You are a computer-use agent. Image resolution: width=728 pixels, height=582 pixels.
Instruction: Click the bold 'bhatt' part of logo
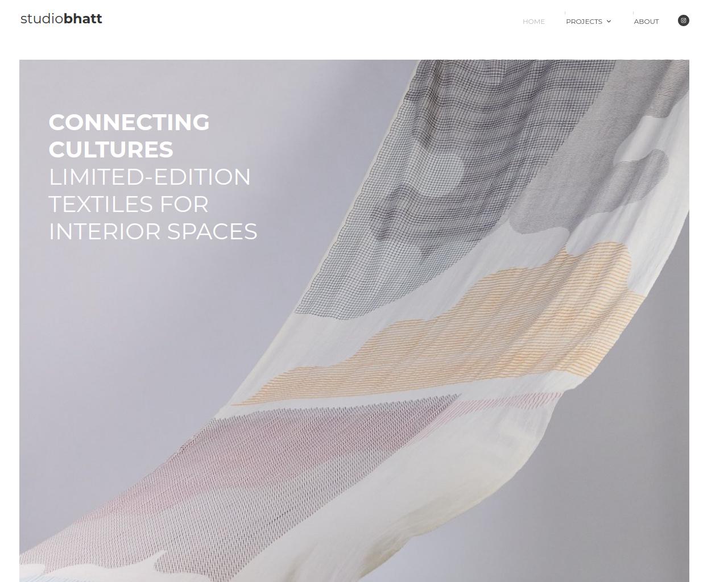pos(83,19)
